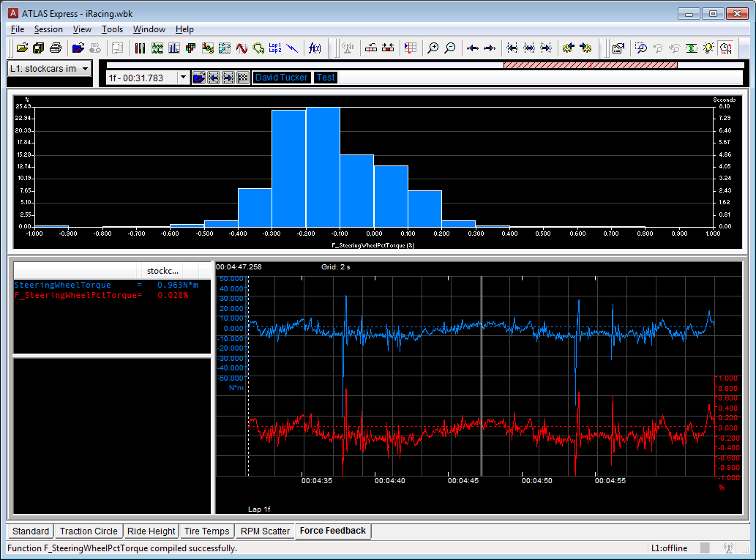Click the 00:04:47.258 cursor time readout
Screen dimensions: 756x560
click(239, 266)
